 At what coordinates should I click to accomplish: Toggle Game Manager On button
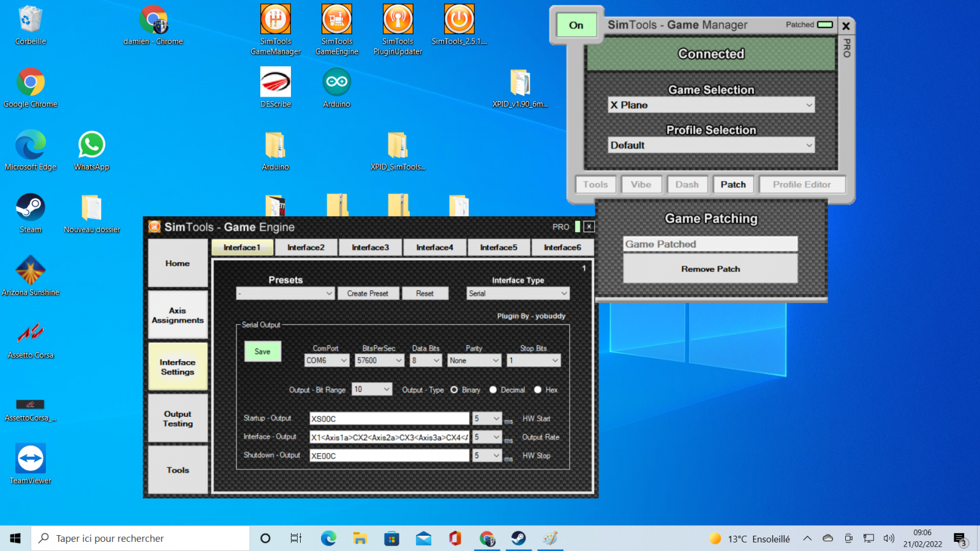pos(576,25)
